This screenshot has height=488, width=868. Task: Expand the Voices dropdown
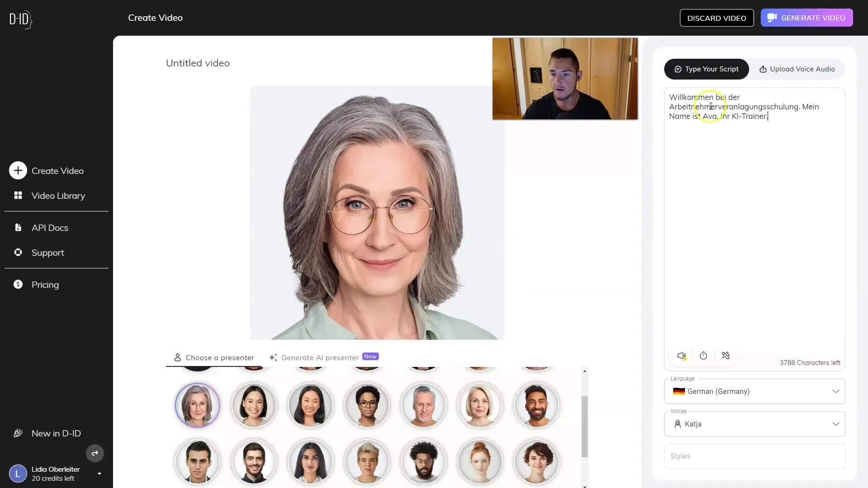[x=835, y=424]
